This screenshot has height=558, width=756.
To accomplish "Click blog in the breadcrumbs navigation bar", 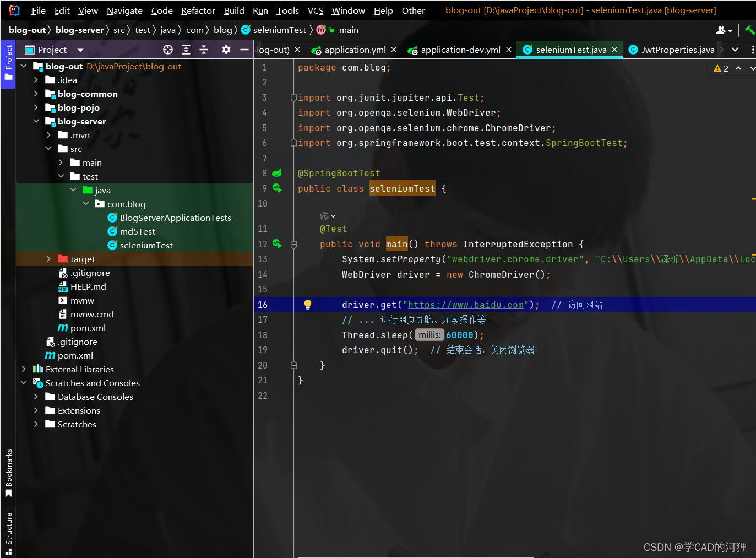I will [x=222, y=30].
